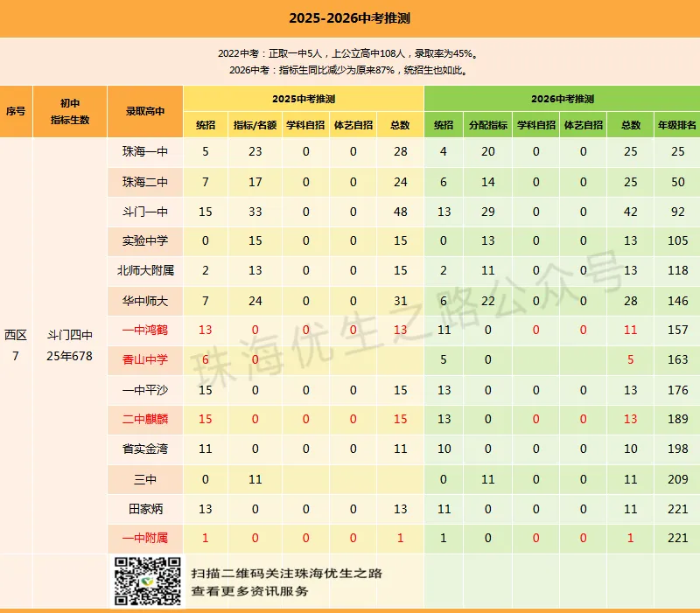Select the red 二中麒麟 row label
Image resolution: width=700 pixels, height=613 pixels.
145,420
